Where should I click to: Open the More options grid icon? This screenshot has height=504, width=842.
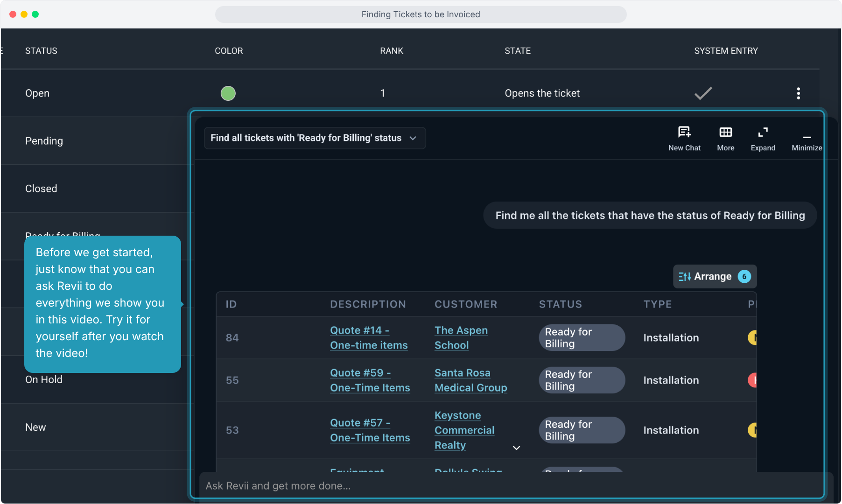click(x=725, y=139)
